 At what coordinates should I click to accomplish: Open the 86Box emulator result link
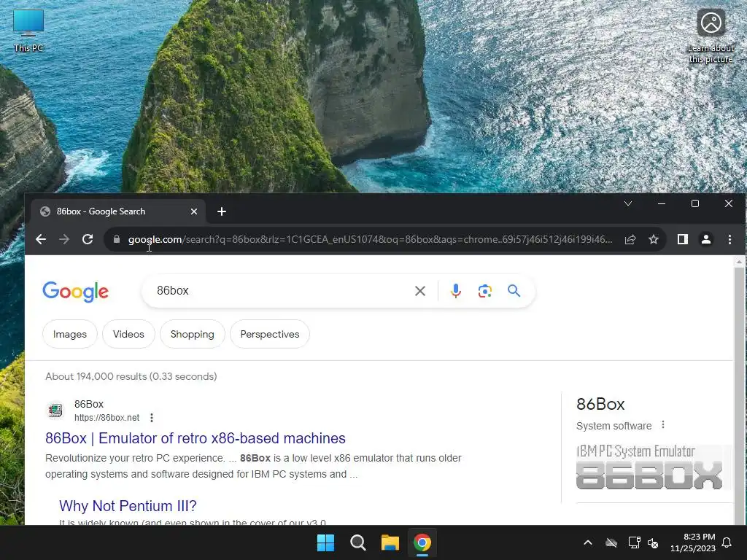(196, 438)
